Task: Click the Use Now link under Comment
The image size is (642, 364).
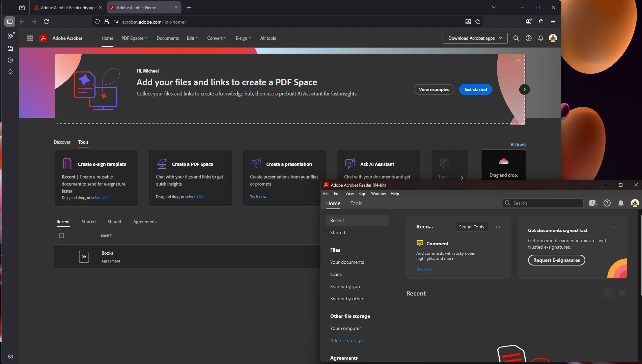Action: [x=424, y=269]
